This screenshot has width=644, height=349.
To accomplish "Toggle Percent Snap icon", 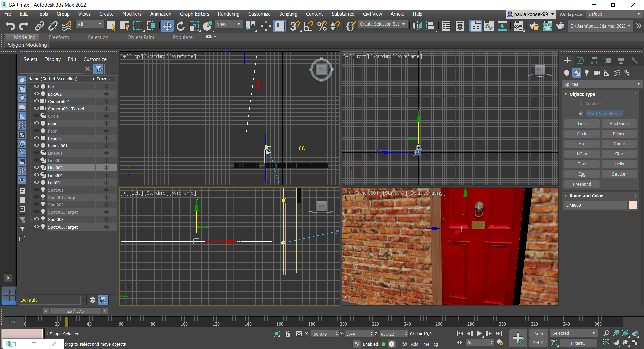I will pyautogui.click(x=322, y=26).
